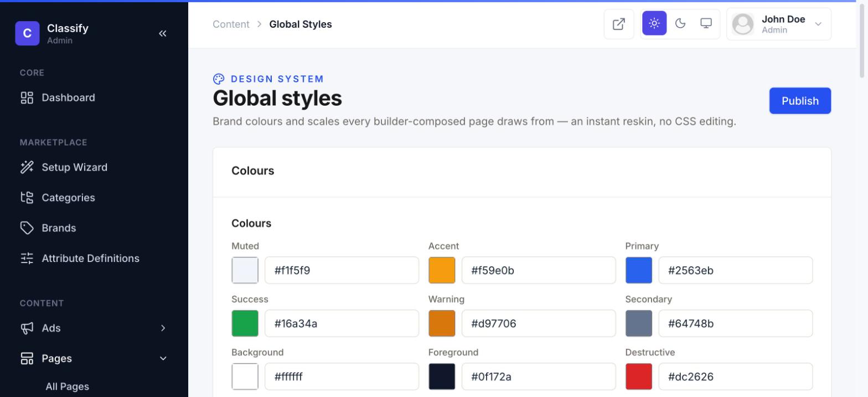This screenshot has height=397, width=868.
Task: Open the Accent colour swatch
Action: (442, 270)
